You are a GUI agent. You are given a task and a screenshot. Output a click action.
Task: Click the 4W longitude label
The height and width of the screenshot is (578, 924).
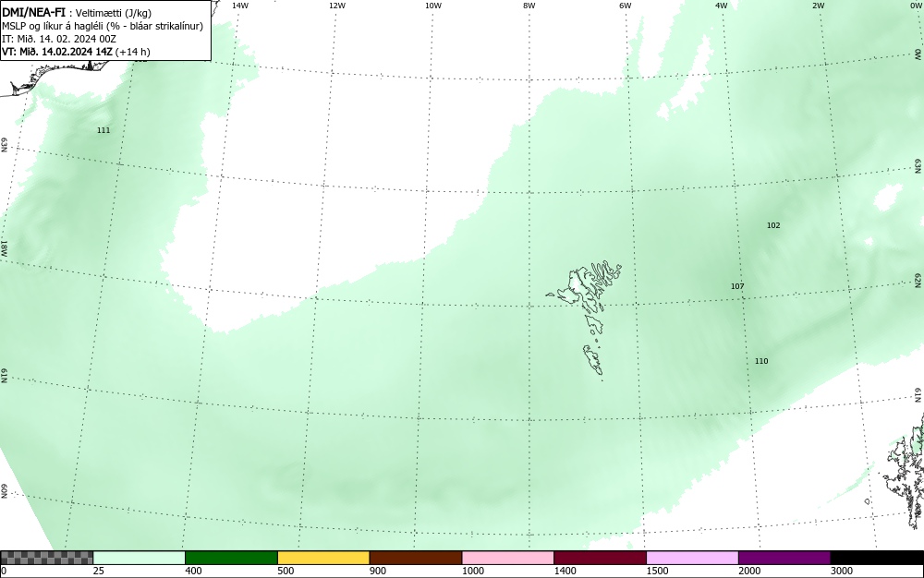click(x=722, y=6)
